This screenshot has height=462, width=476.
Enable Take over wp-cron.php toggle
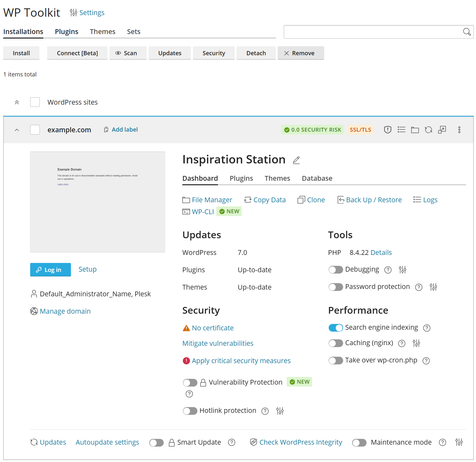pos(336,361)
